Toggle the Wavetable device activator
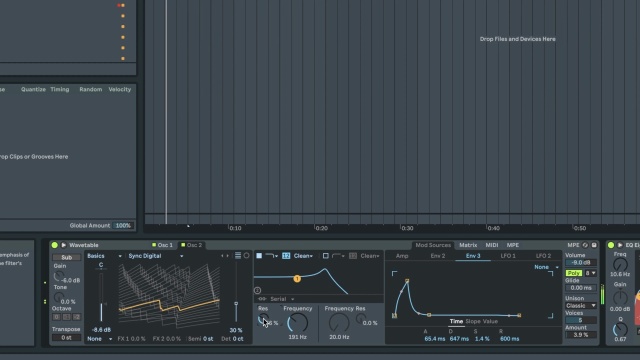This screenshot has height=360, width=640. [54, 245]
